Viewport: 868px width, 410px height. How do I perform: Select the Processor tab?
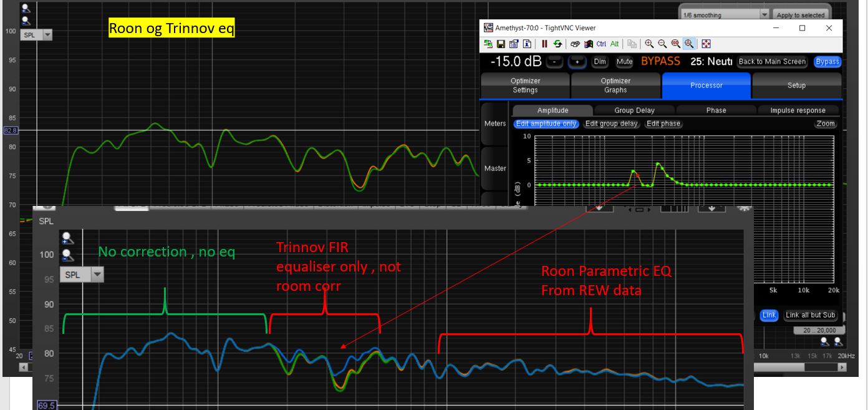[x=706, y=85]
